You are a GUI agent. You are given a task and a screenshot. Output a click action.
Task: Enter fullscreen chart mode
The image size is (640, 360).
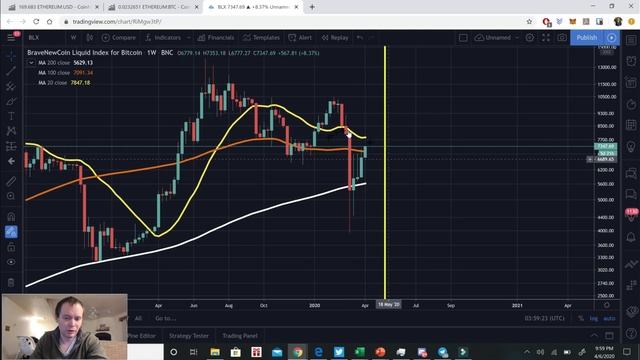(x=546, y=38)
